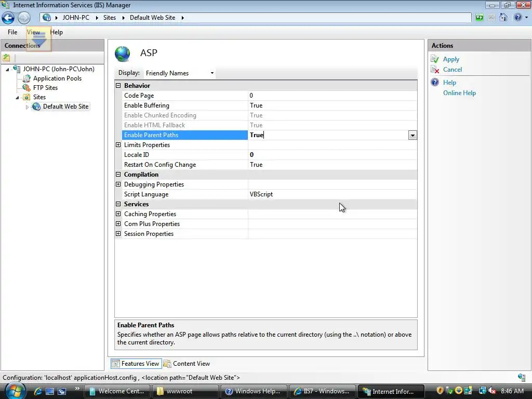Click the Sites breadcrumb in address bar

pyautogui.click(x=109, y=18)
